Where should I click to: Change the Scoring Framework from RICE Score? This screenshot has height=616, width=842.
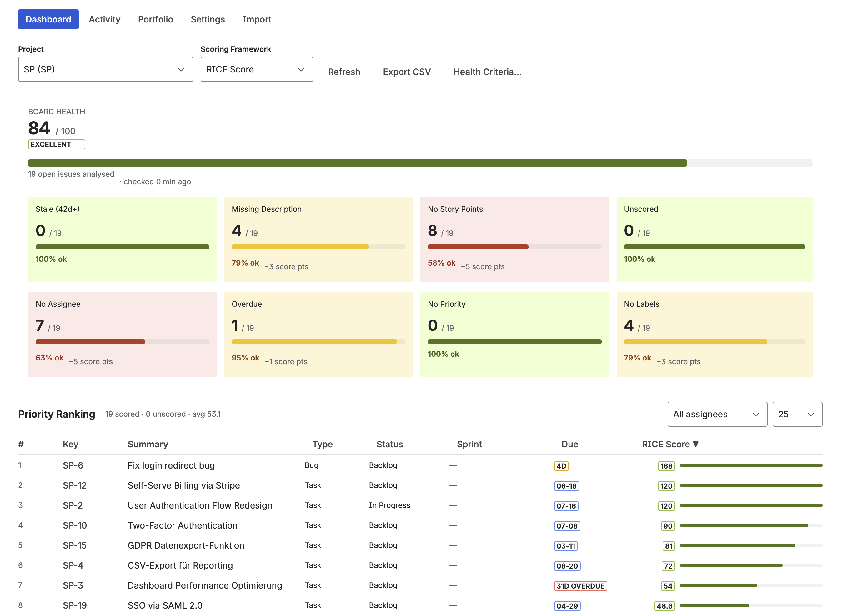(x=257, y=69)
